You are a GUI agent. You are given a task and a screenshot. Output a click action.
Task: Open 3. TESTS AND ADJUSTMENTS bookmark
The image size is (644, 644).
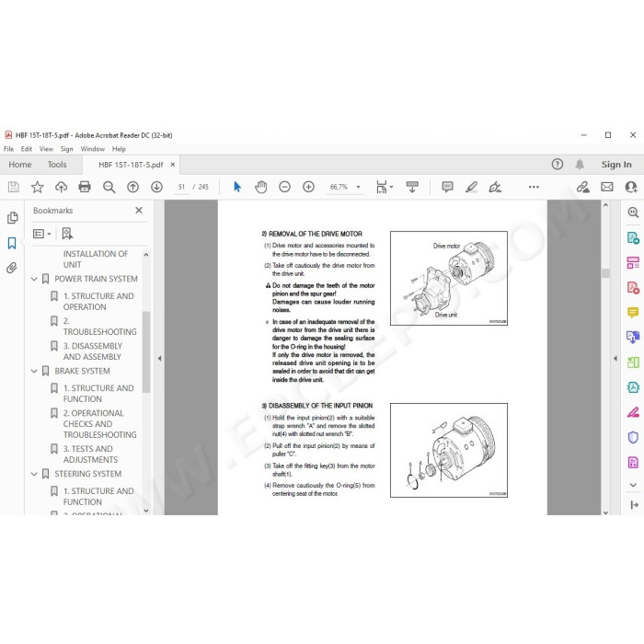pyautogui.click(x=90, y=454)
